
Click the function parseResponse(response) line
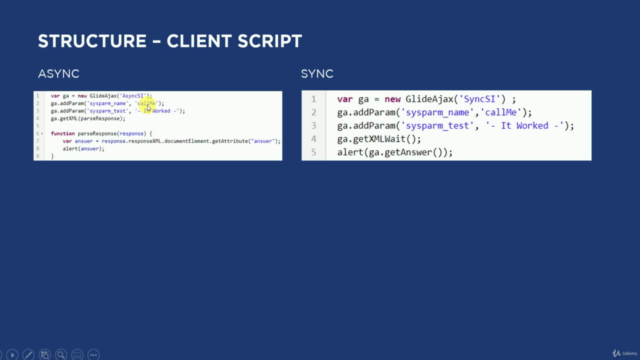[x=102, y=133]
